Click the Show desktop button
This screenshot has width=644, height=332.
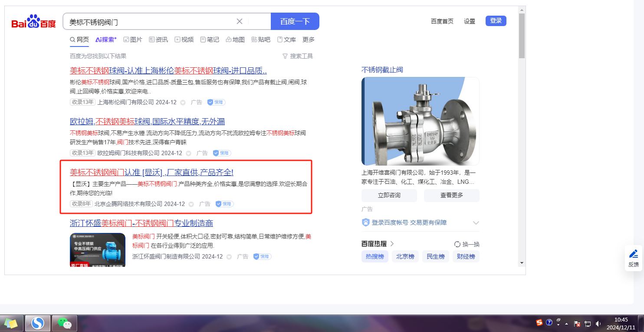pyautogui.click(x=641, y=323)
